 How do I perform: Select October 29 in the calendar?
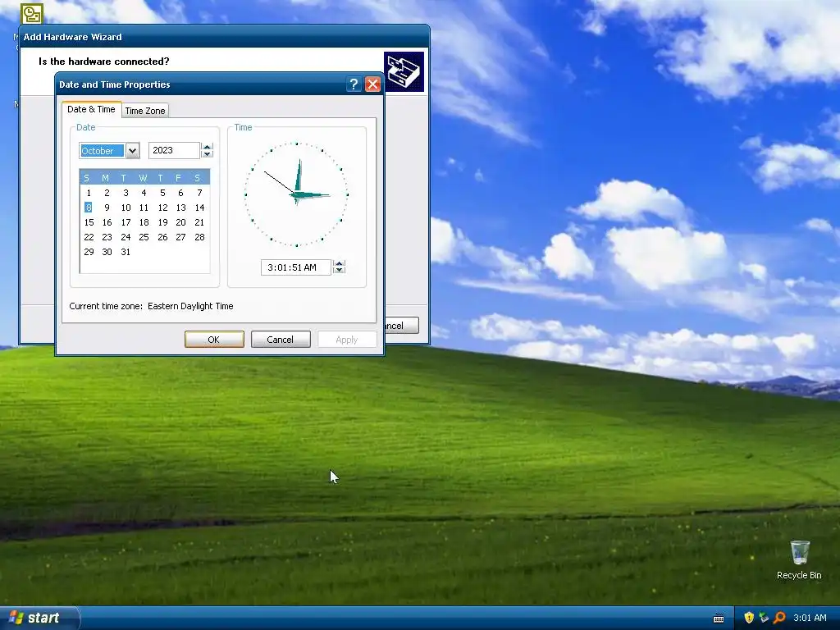tap(89, 252)
